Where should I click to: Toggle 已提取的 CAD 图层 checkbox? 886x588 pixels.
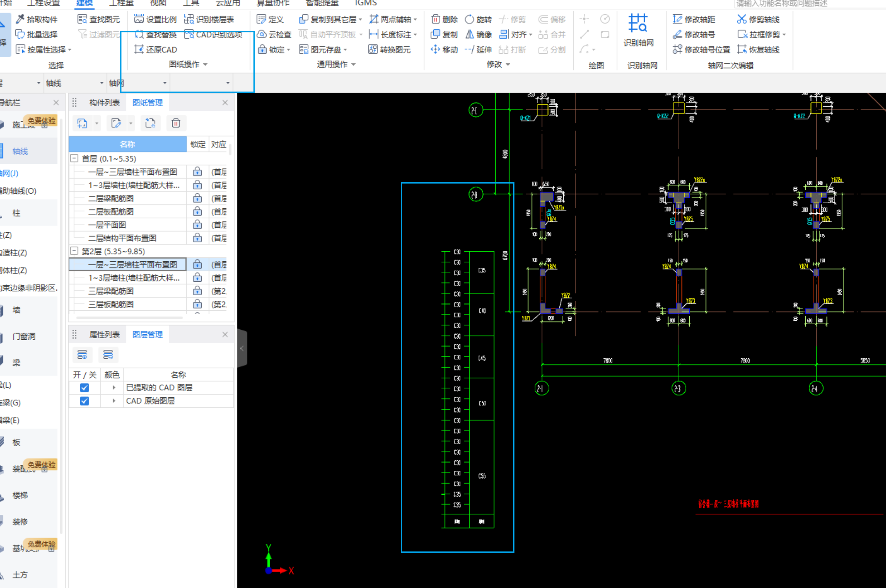click(84, 388)
